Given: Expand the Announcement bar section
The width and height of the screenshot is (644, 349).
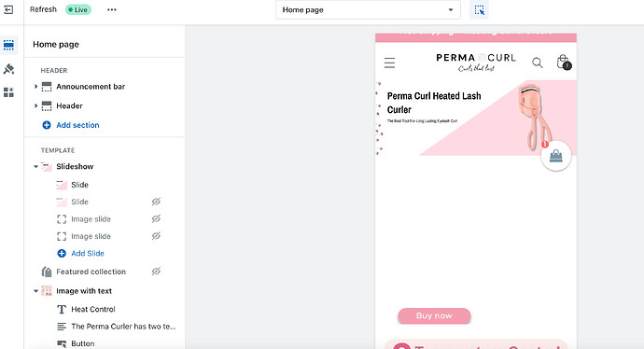Looking at the screenshot, I should (35, 87).
